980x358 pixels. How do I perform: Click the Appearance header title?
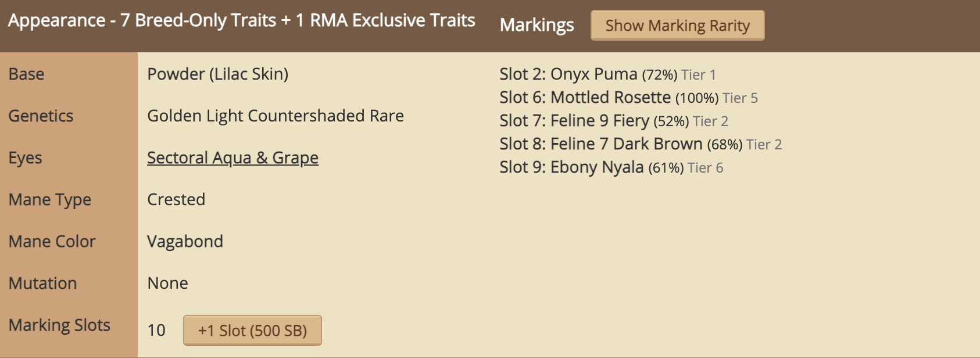(241, 20)
